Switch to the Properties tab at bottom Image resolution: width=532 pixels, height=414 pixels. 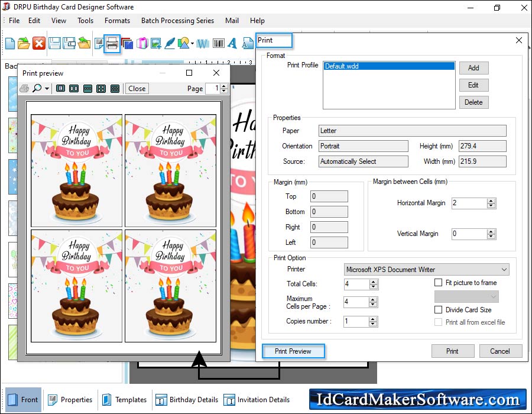click(x=70, y=400)
